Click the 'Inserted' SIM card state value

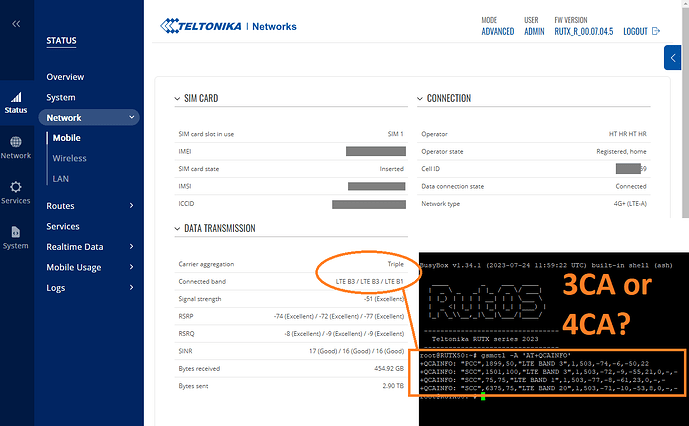pyautogui.click(x=392, y=169)
